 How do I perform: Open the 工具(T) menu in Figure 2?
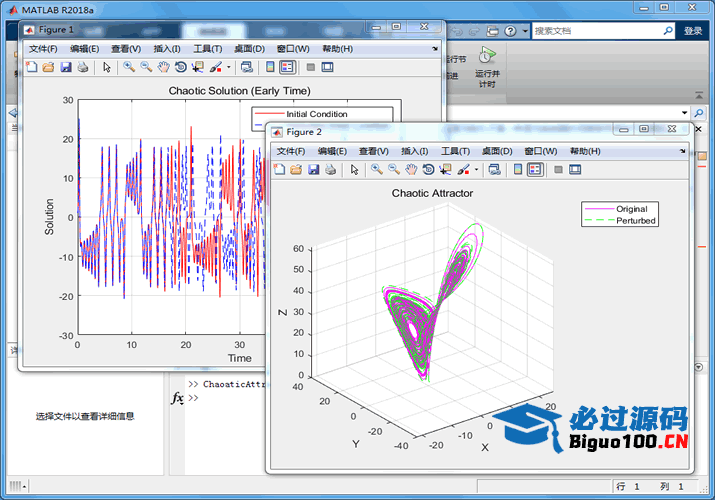point(455,151)
